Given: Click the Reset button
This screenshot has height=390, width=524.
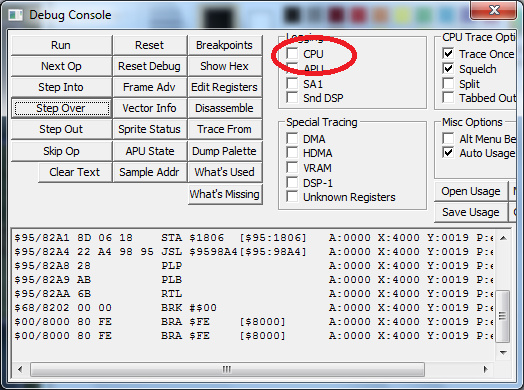Looking at the screenshot, I should (x=149, y=45).
